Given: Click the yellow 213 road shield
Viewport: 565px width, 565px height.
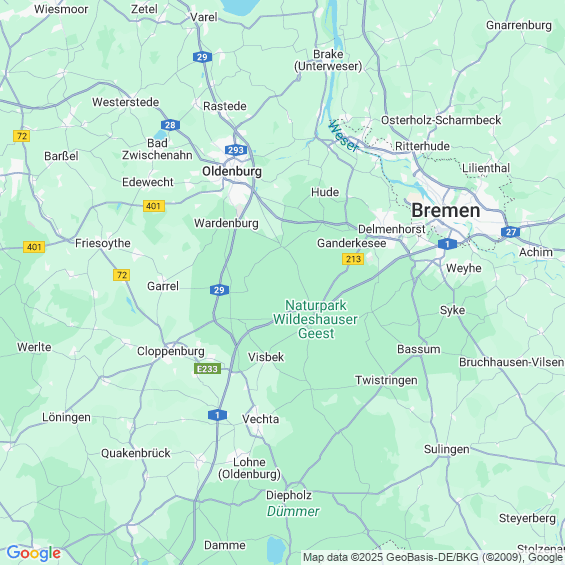Looking at the screenshot, I should tap(353, 259).
